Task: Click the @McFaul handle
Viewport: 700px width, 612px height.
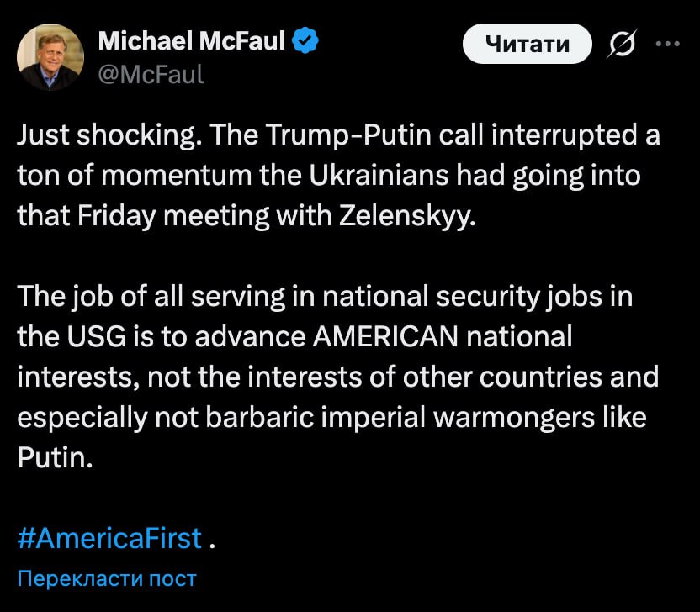Action: (x=151, y=74)
